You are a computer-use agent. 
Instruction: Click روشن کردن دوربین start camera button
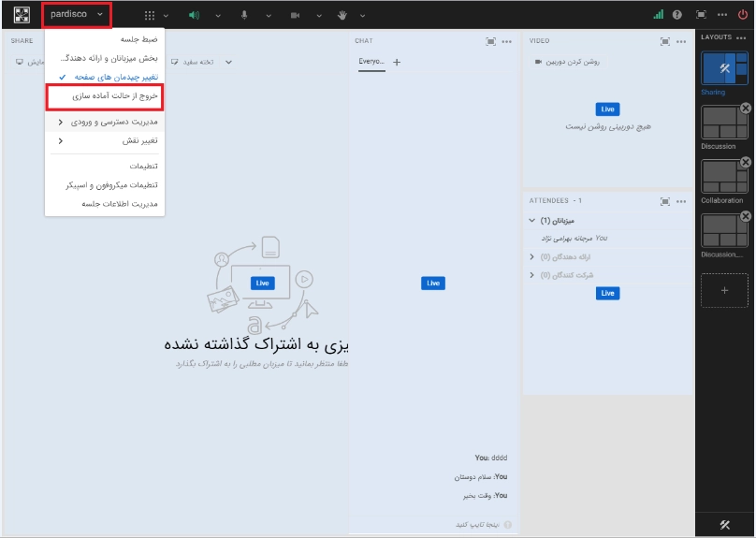pyautogui.click(x=567, y=62)
